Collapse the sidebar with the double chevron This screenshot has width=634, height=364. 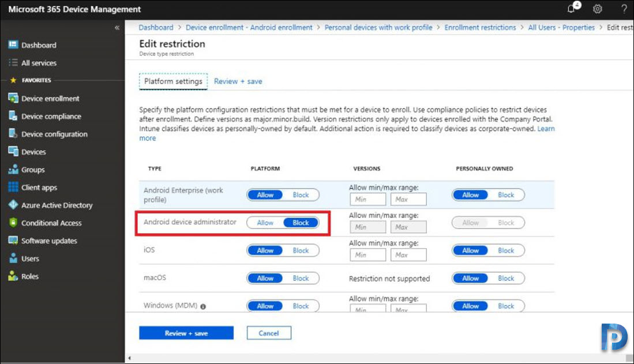(x=117, y=28)
